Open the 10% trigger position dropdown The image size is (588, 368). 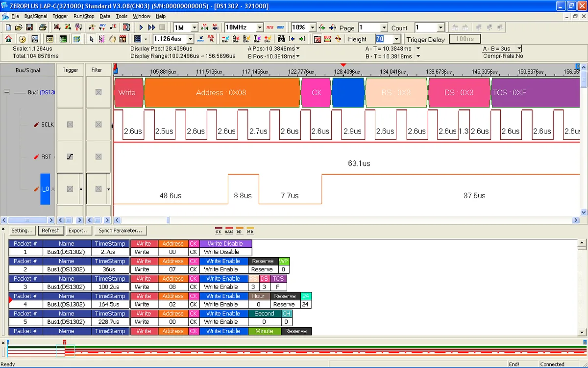pos(312,27)
